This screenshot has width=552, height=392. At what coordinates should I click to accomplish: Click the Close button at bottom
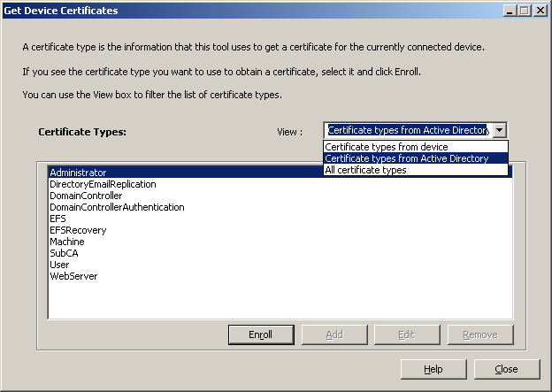point(507,369)
